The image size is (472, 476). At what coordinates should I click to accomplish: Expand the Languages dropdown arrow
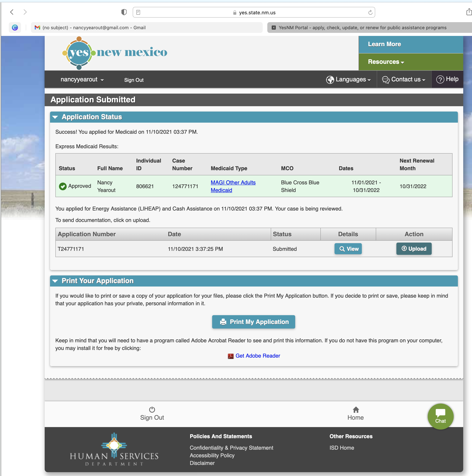point(369,80)
